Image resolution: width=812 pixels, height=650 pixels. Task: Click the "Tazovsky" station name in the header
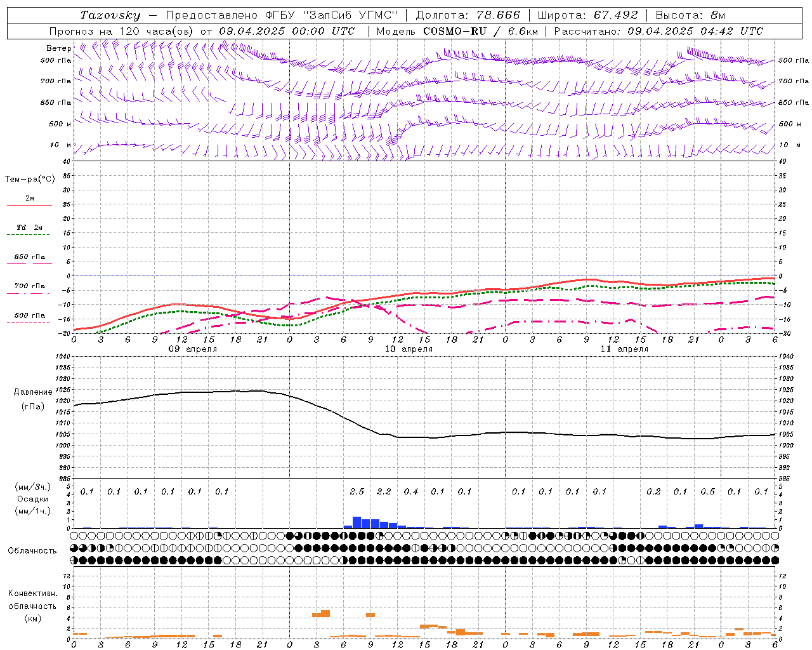(110, 15)
